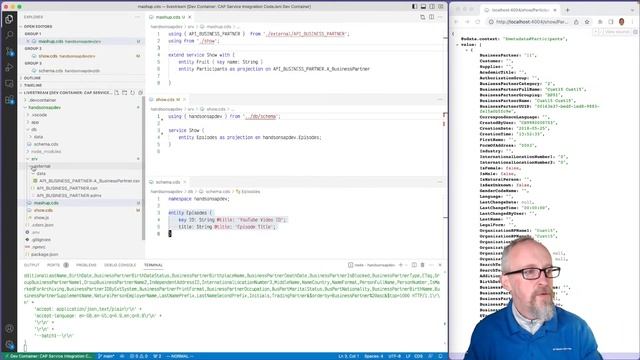
Task: Collapse the external folder
Action: point(41,166)
